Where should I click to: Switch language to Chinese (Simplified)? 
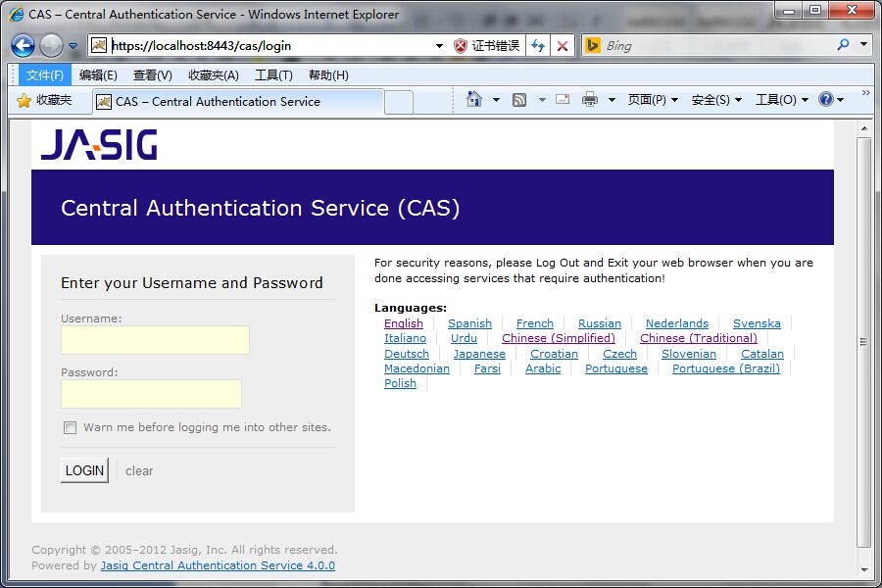point(559,338)
